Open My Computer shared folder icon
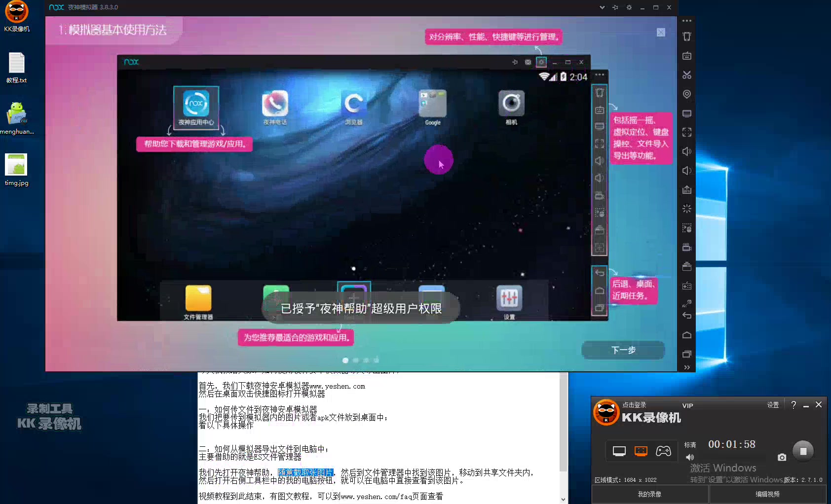 click(686, 113)
